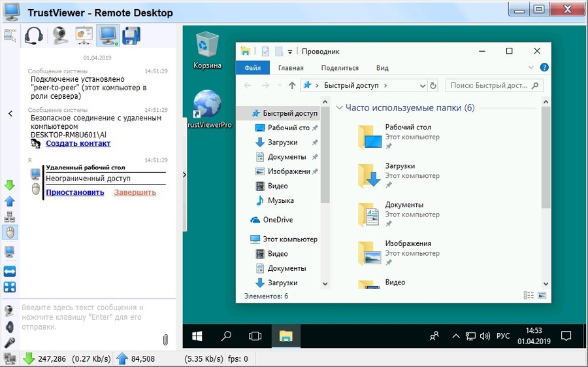The image size is (588, 367).
Task: Toggle the microphone icon
Action: coord(9,343)
